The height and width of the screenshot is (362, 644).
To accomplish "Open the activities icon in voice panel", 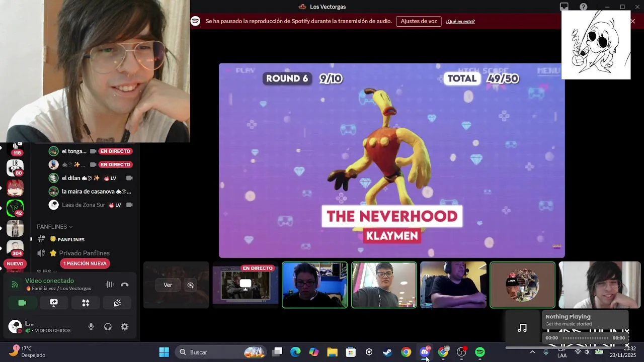I will 86,303.
